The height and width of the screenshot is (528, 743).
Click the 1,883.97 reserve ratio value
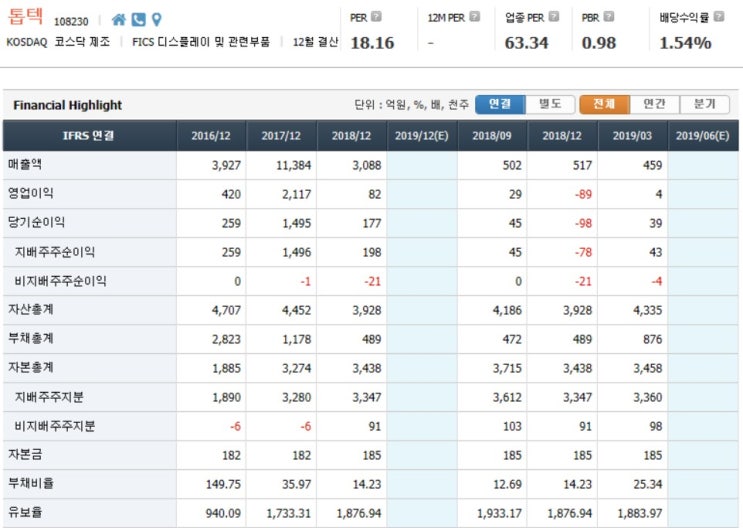pyautogui.click(x=640, y=513)
